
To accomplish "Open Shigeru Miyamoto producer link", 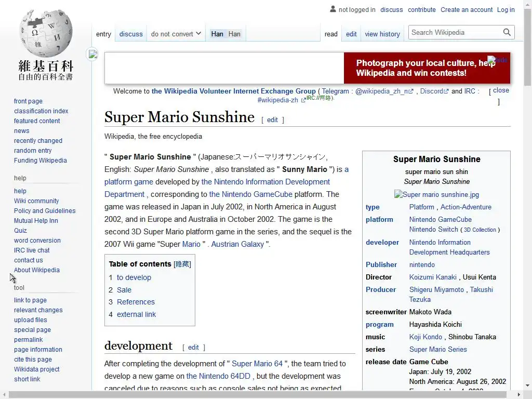I will point(436,290).
